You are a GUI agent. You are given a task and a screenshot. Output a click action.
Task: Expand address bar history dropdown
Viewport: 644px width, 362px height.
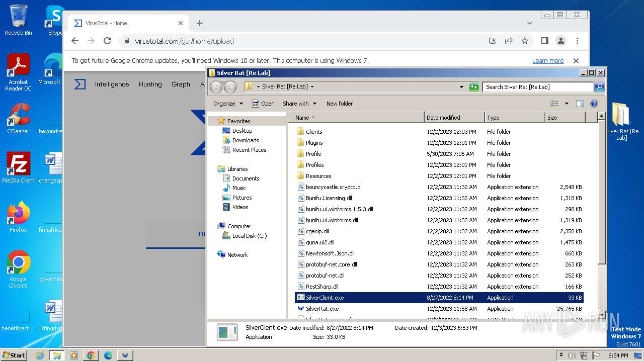[x=461, y=87]
